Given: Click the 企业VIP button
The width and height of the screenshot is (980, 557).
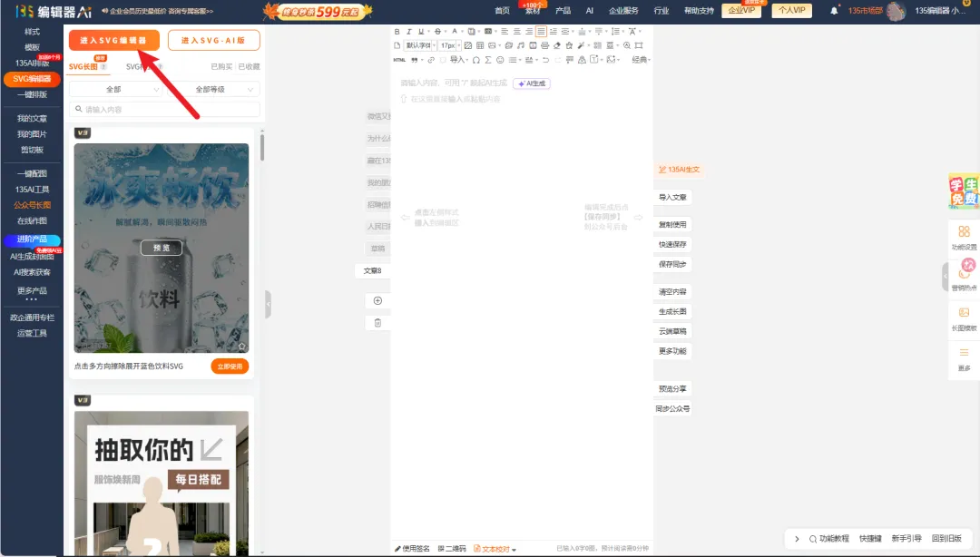Looking at the screenshot, I should point(741,10).
